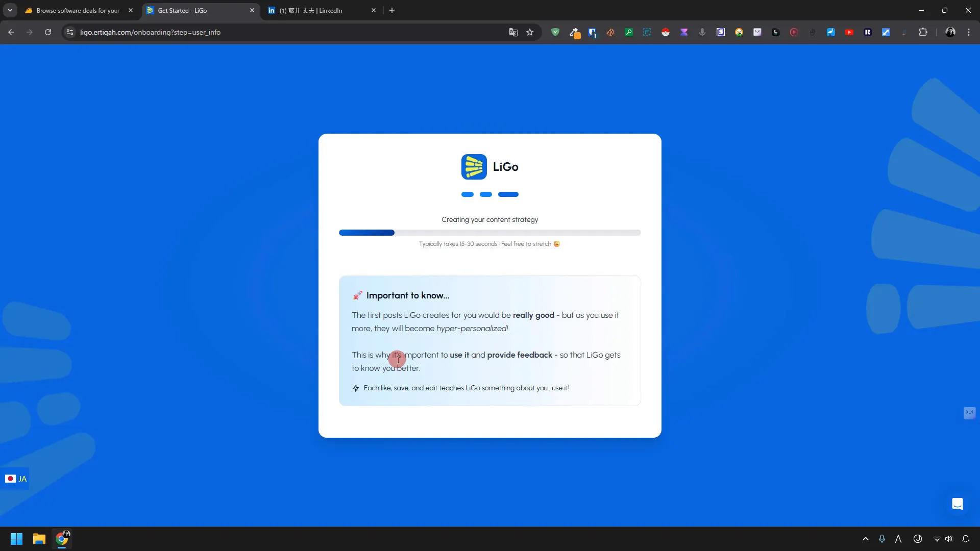
Task: Open the Chrome profile avatar
Action: pyautogui.click(x=950, y=32)
